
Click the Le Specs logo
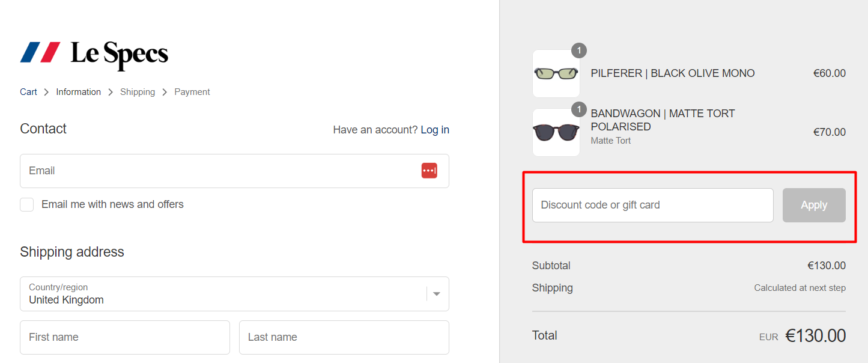[x=94, y=54]
